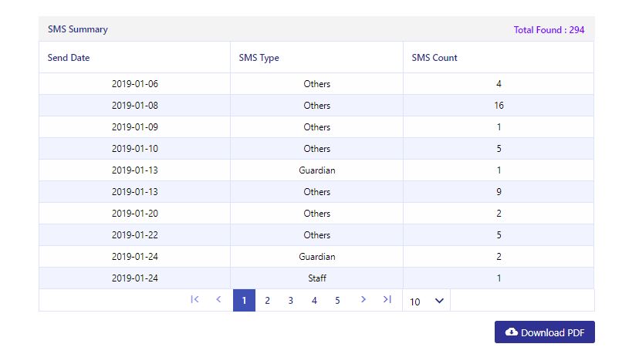Go to first page of results

(x=194, y=300)
